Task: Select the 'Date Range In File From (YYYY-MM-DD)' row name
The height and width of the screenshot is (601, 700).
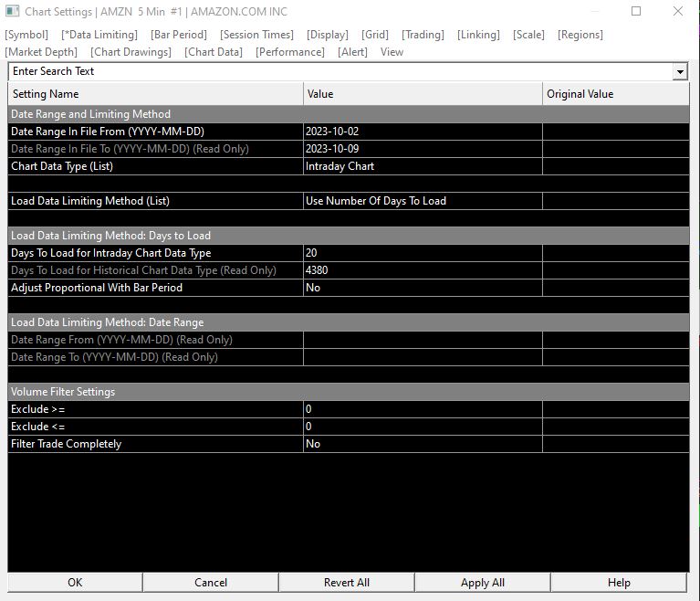Action: pyautogui.click(x=108, y=132)
